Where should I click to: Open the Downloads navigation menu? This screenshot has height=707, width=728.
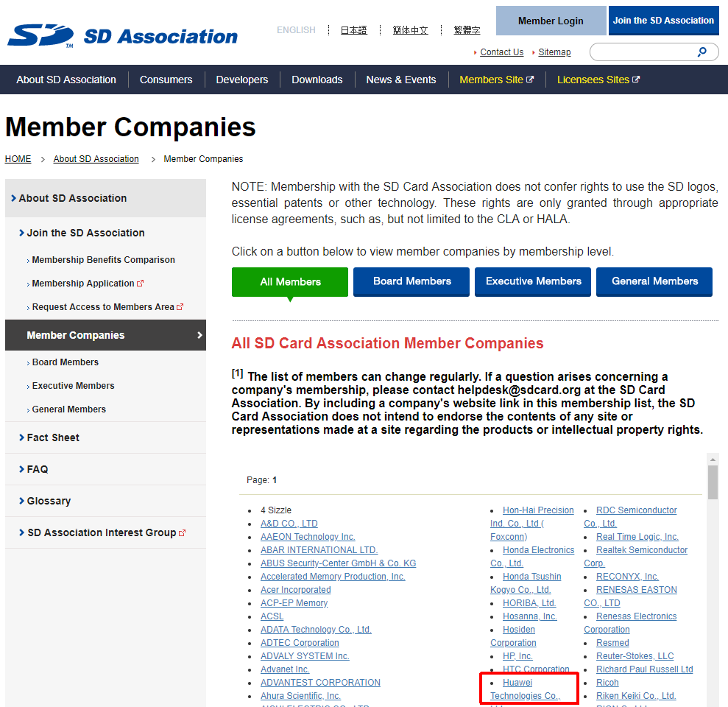tap(317, 80)
